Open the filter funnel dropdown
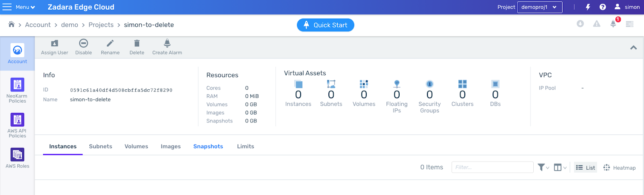 (x=543, y=167)
